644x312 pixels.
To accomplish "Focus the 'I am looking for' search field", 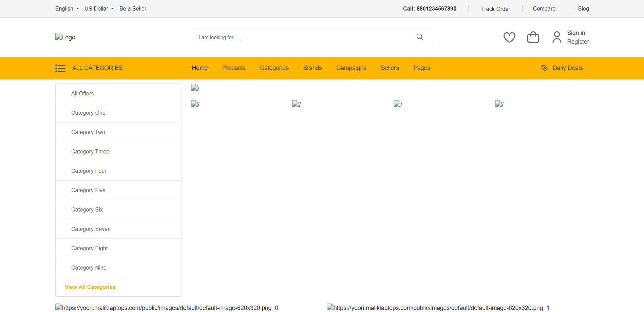I will coord(302,37).
